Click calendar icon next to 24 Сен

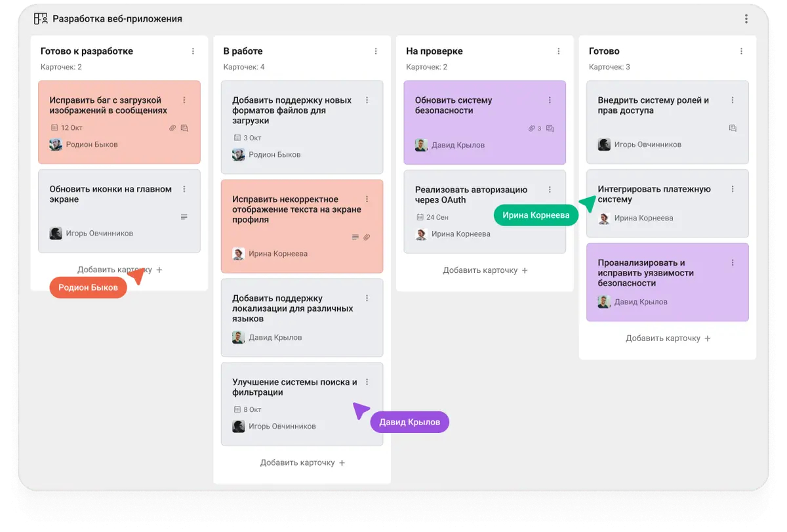[x=420, y=217]
